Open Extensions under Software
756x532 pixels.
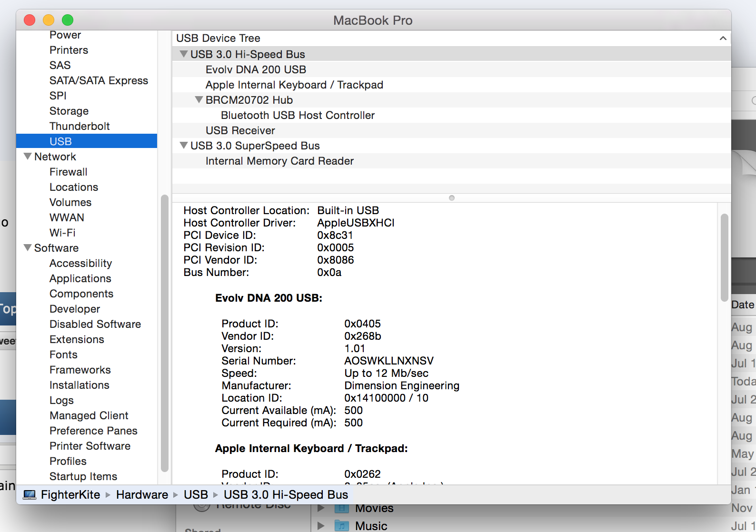pyautogui.click(x=77, y=339)
